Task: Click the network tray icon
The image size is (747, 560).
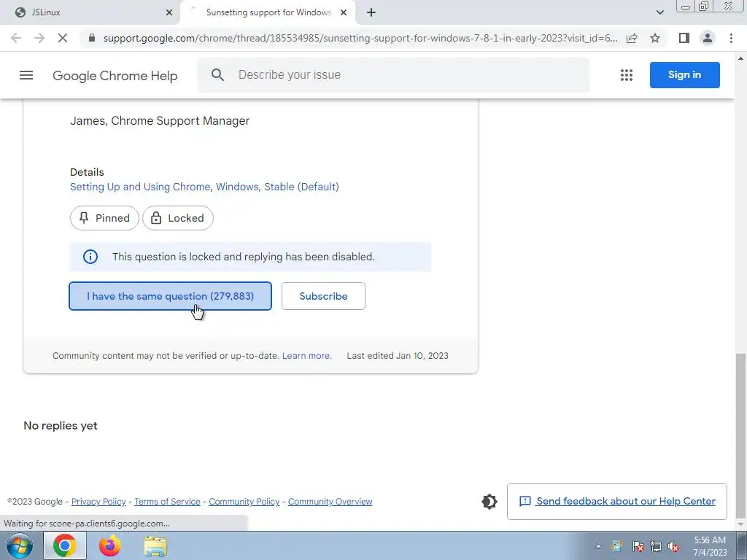Action: pyautogui.click(x=656, y=547)
